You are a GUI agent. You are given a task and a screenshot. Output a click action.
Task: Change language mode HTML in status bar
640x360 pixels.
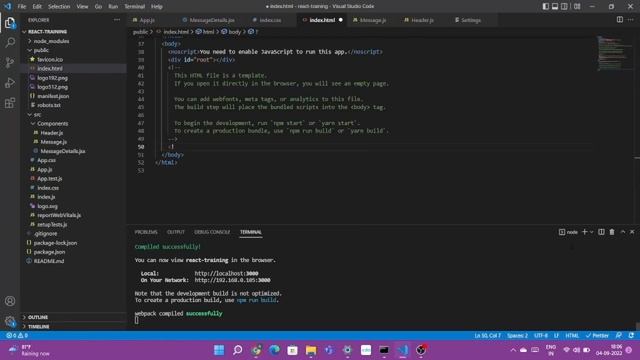click(x=572, y=336)
